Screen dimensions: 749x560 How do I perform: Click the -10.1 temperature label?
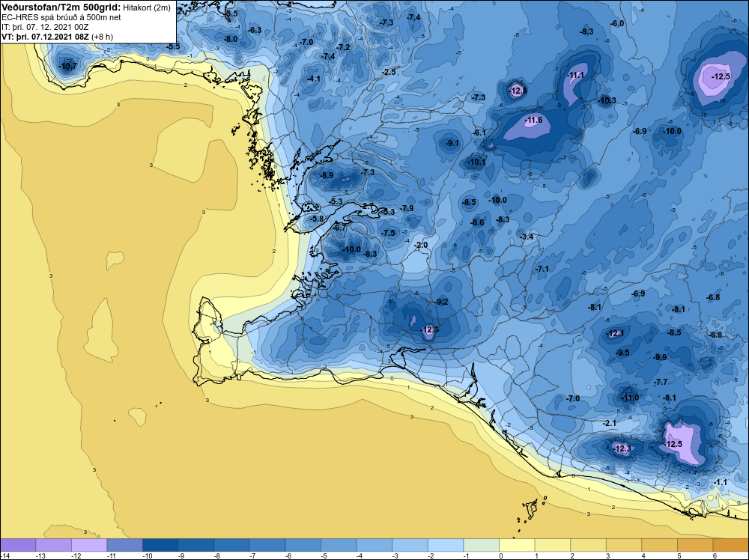(476, 162)
